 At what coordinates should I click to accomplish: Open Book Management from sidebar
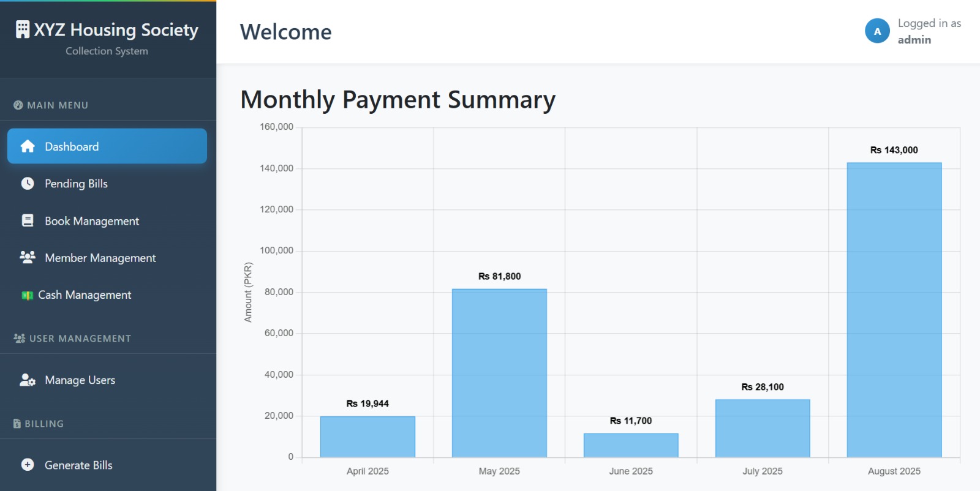point(107,220)
